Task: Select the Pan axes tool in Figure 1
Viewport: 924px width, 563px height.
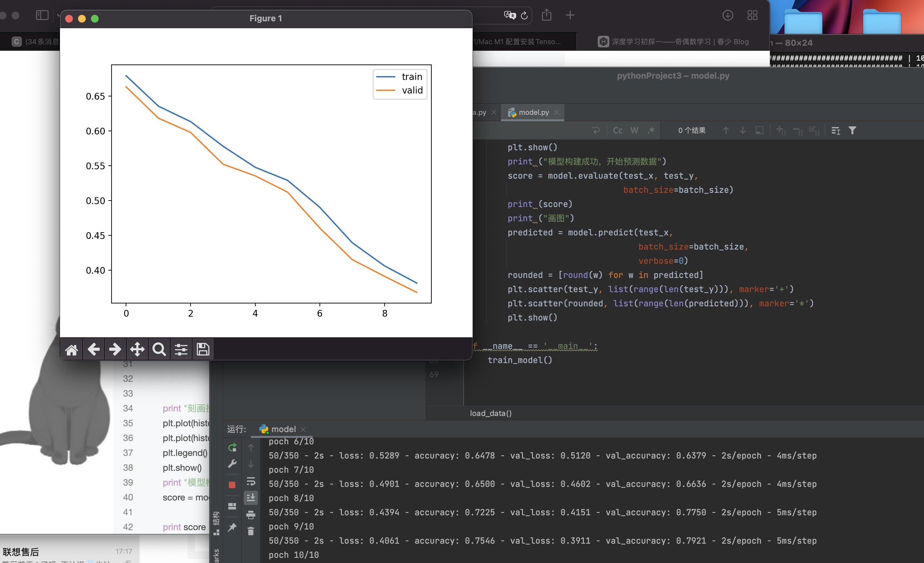Action: click(x=137, y=350)
